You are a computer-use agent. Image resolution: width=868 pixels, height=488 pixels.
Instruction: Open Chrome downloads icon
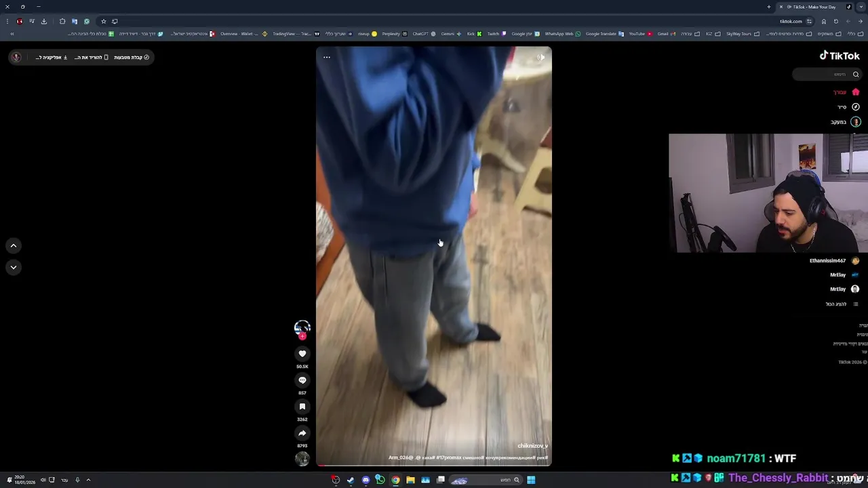(44, 22)
